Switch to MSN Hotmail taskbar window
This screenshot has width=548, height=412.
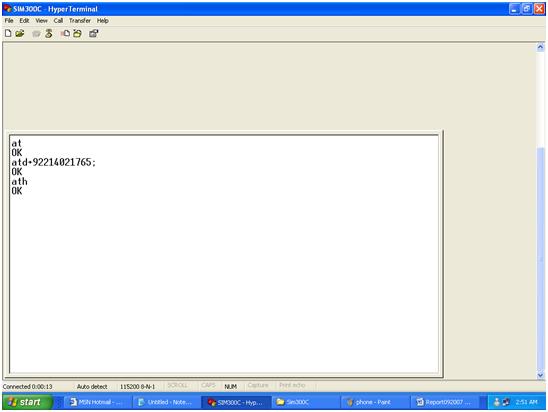[x=97, y=402]
